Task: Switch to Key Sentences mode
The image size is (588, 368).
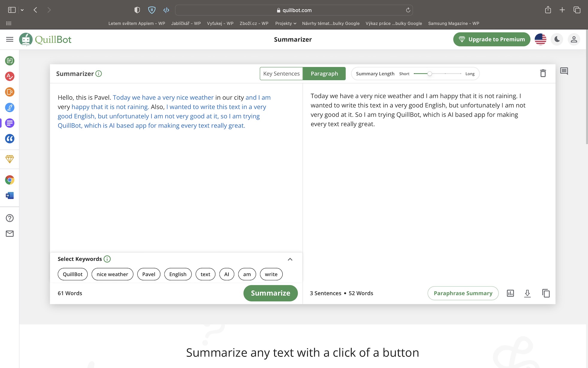Action: click(281, 74)
